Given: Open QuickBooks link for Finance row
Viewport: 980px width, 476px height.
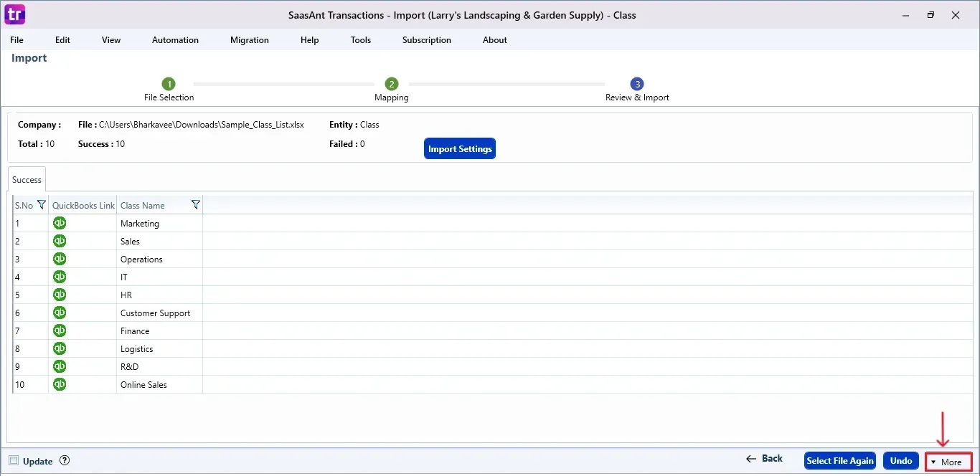Looking at the screenshot, I should pyautogui.click(x=60, y=330).
